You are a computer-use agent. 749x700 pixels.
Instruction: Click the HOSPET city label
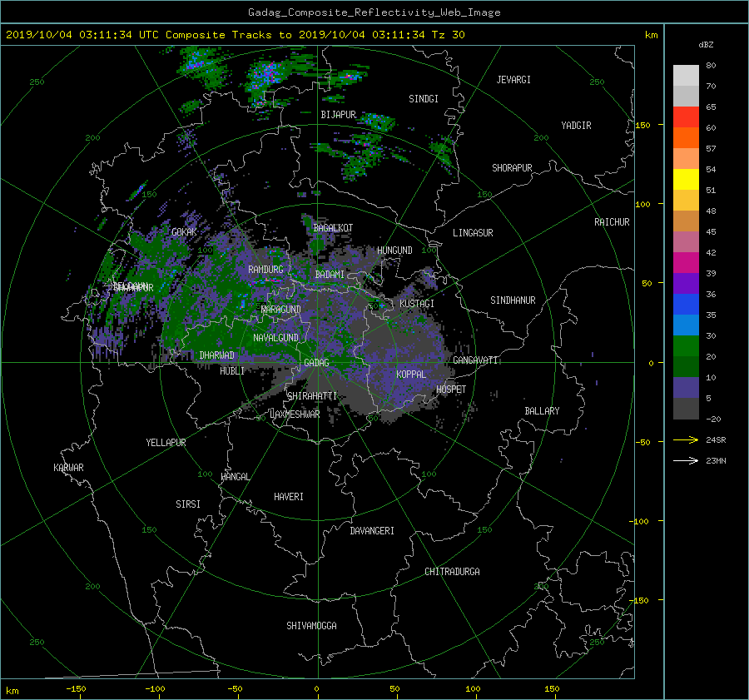[451, 390]
